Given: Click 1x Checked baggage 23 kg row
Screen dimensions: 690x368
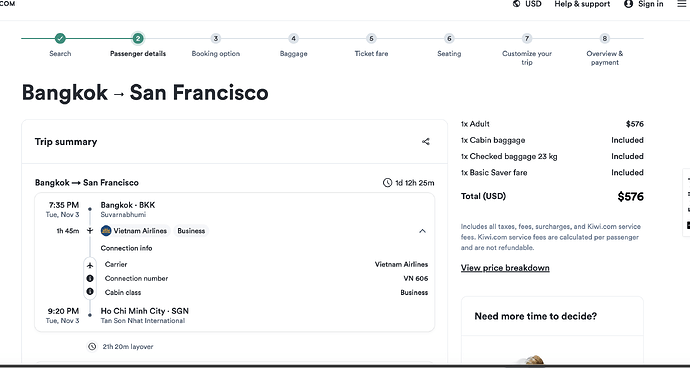Looking at the screenshot, I should point(552,156).
